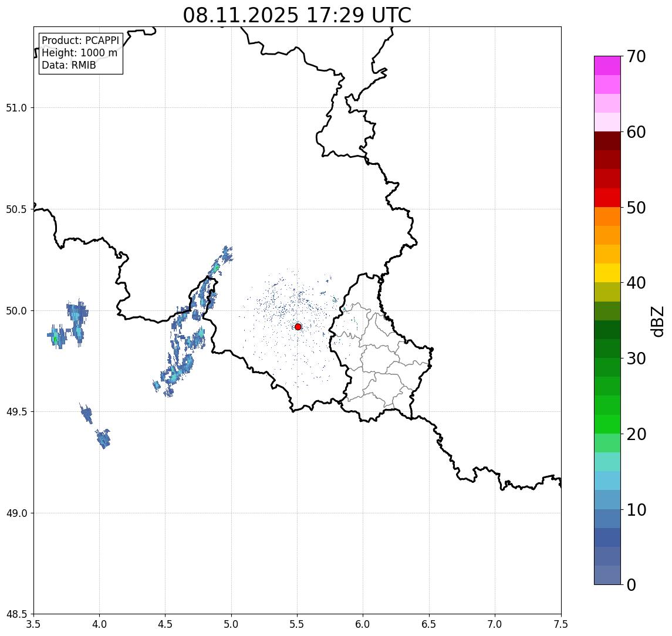Click the plot title '08.11.2025 17:29 UTC'
The image size is (672, 636).
click(297, 15)
